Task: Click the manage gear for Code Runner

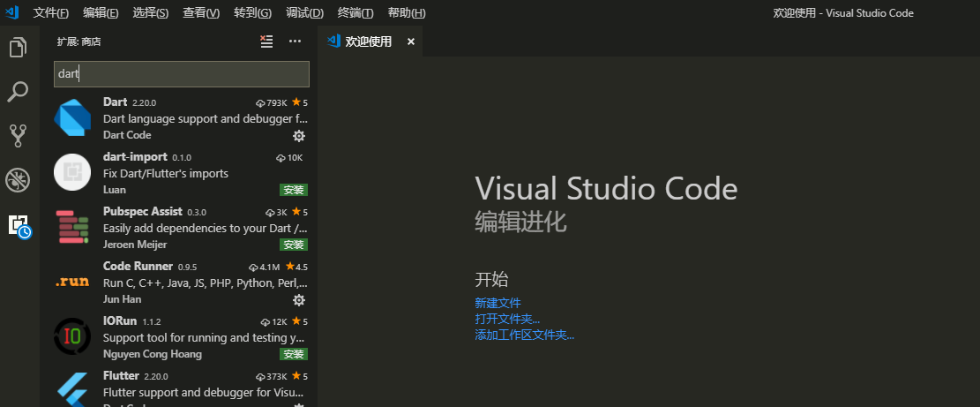Action: (x=299, y=300)
